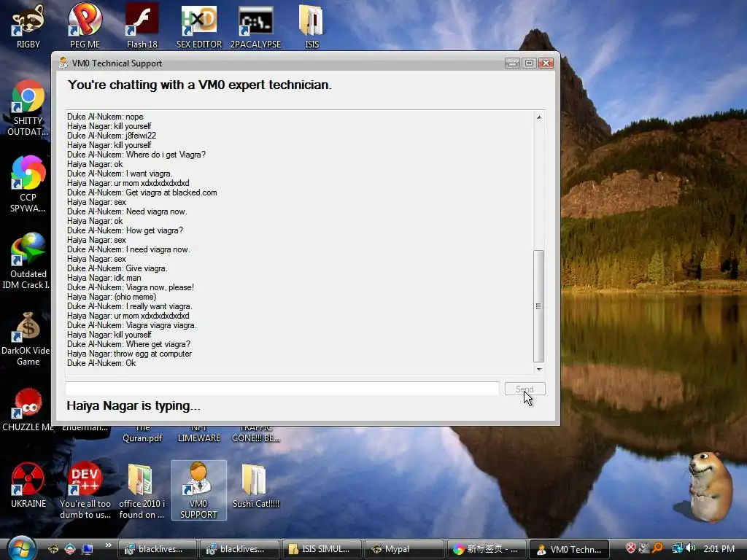Viewport: 747px width, 560px height.
Task: Click the chat log scrollbar thumb
Action: (539, 306)
